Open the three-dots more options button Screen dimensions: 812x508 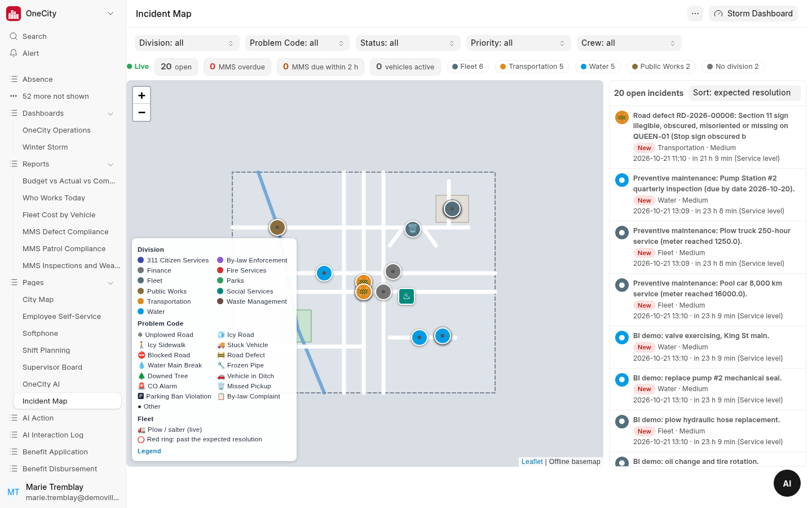click(695, 14)
